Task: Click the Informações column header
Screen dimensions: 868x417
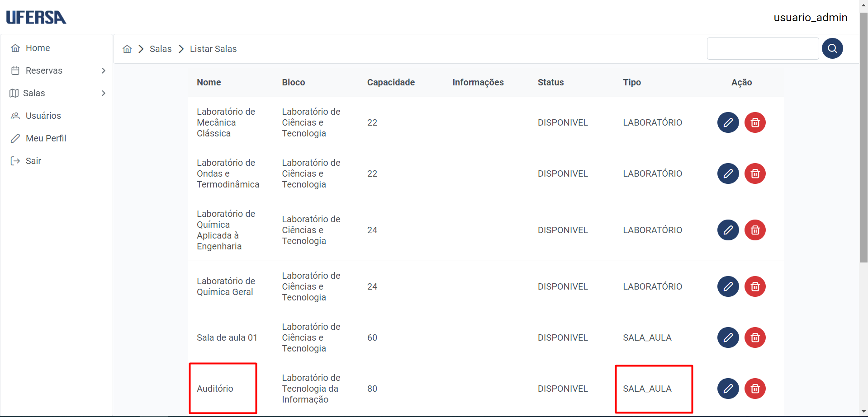Action: coord(478,82)
